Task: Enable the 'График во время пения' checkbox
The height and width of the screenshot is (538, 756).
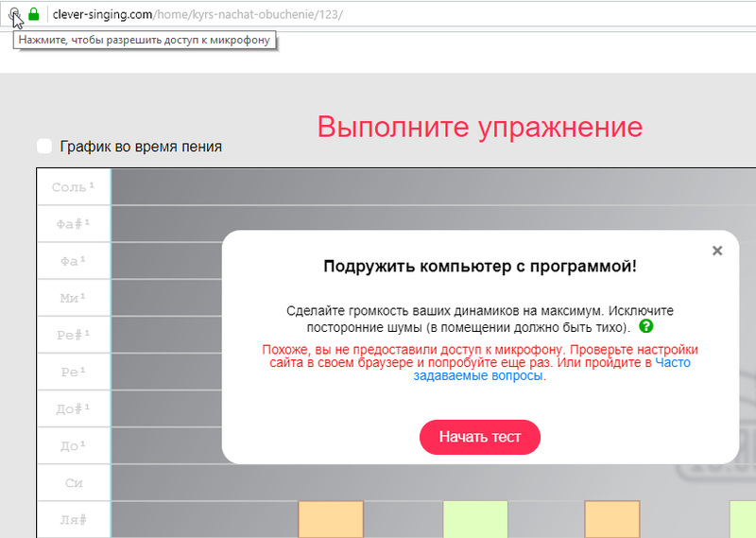Action: pos(44,147)
